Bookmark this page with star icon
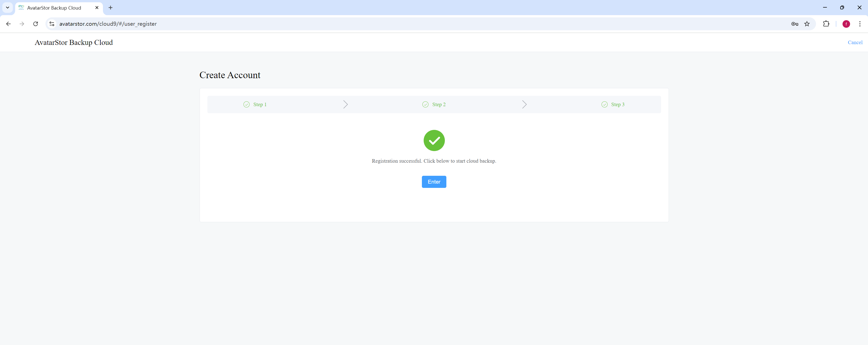 807,24
